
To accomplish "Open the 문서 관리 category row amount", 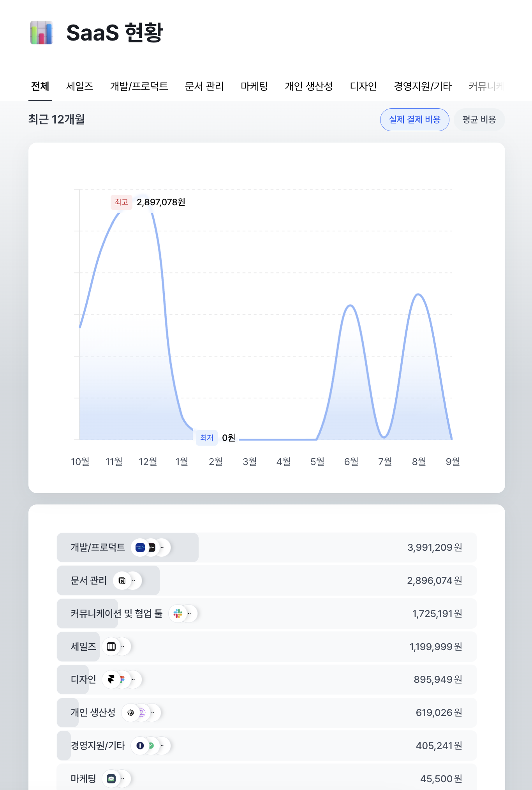I will tap(434, 581).
